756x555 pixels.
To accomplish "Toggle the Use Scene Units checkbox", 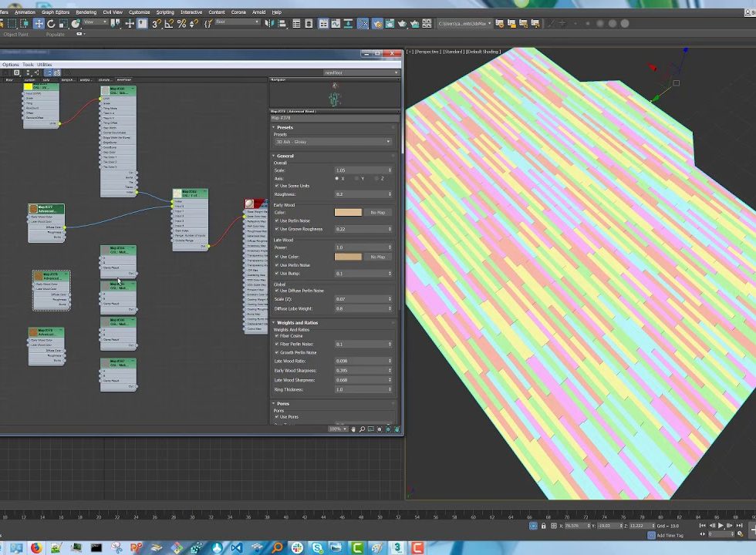I will [x=277, y=186].
